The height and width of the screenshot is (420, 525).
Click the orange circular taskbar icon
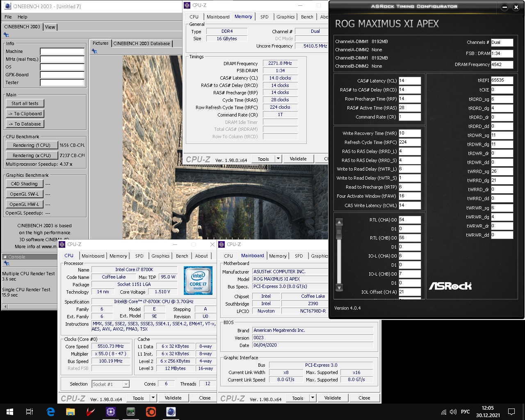[x=151, y=412]
